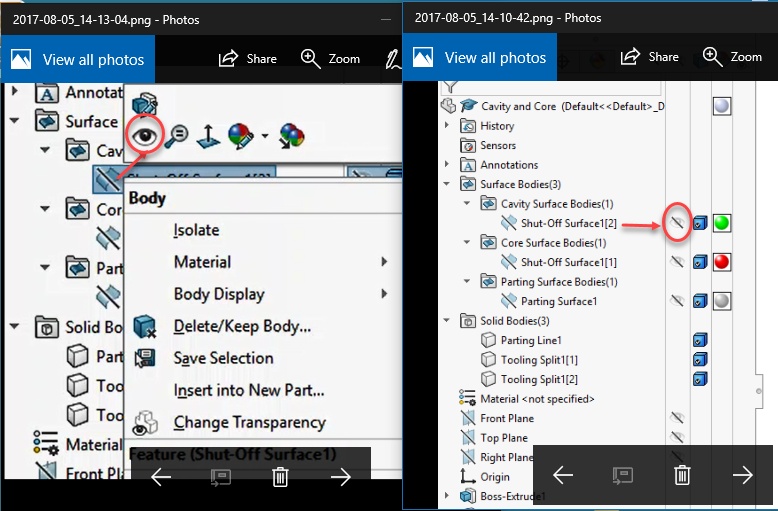This screenshot has height=511, width=778.
Task: Expand Boss-Extrude1 feature
Action: (447, 496)
